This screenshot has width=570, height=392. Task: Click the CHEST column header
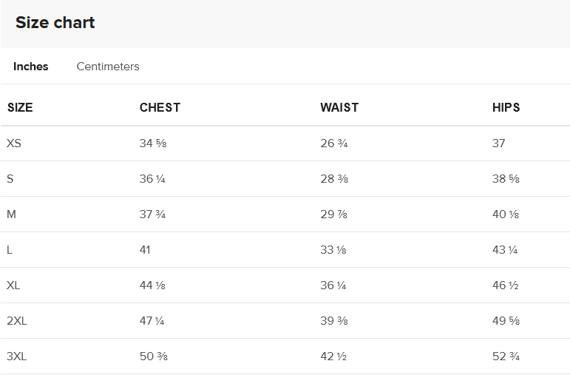tap(160, 108)
